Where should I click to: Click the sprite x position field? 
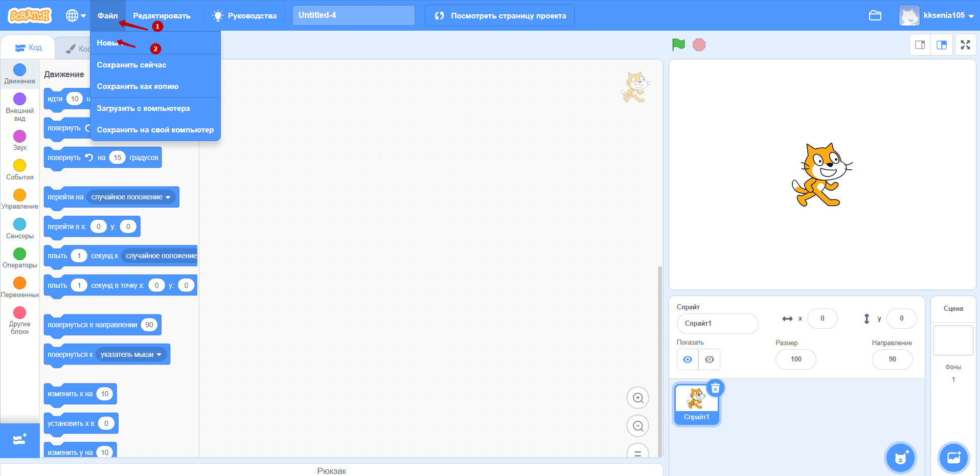822,319
